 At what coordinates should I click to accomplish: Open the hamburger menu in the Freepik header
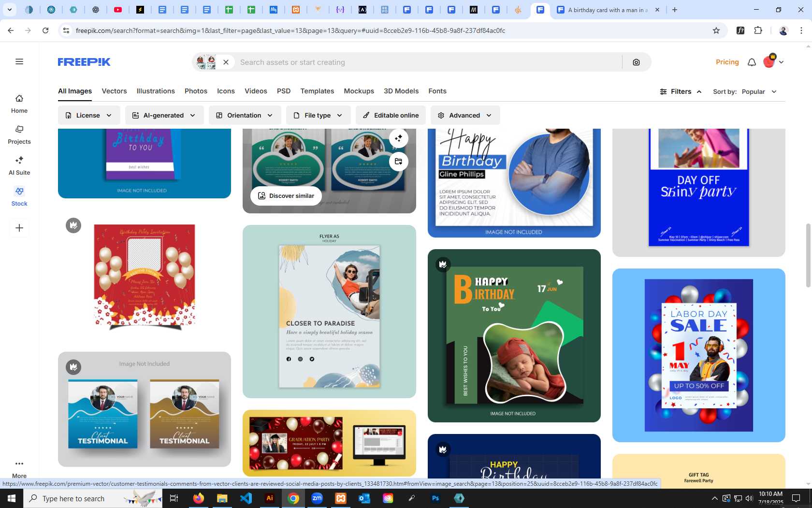[x=19, y=61]
